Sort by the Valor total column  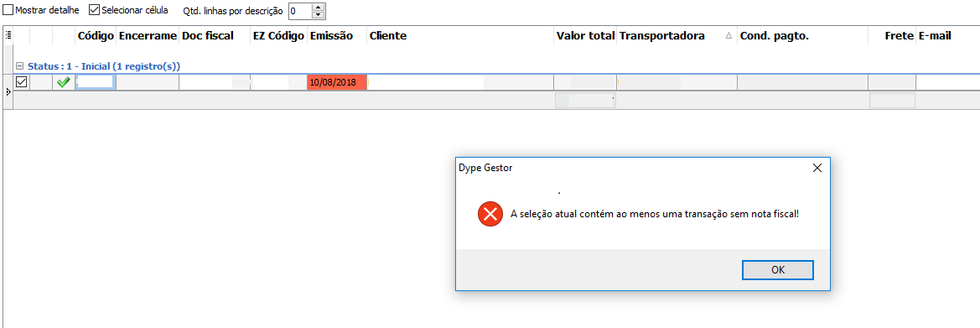coord(585,36)
